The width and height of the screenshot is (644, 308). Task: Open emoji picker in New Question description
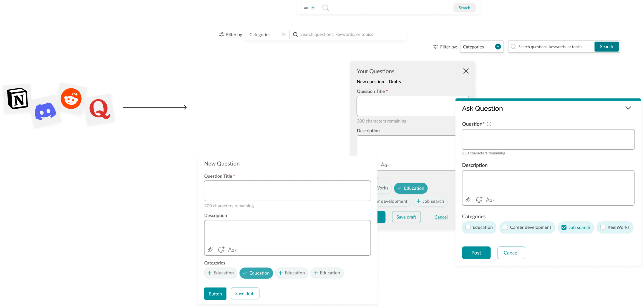(x=221, y=250)
